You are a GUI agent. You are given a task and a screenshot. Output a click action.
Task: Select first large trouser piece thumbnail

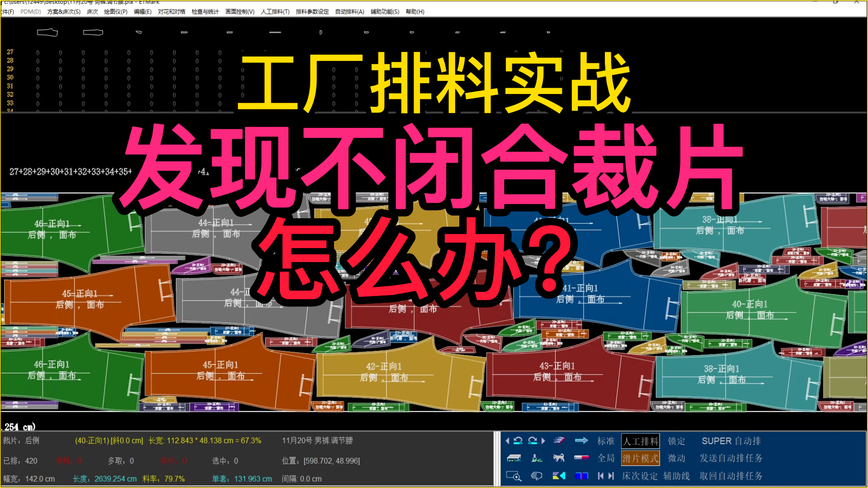coord(47,32)
